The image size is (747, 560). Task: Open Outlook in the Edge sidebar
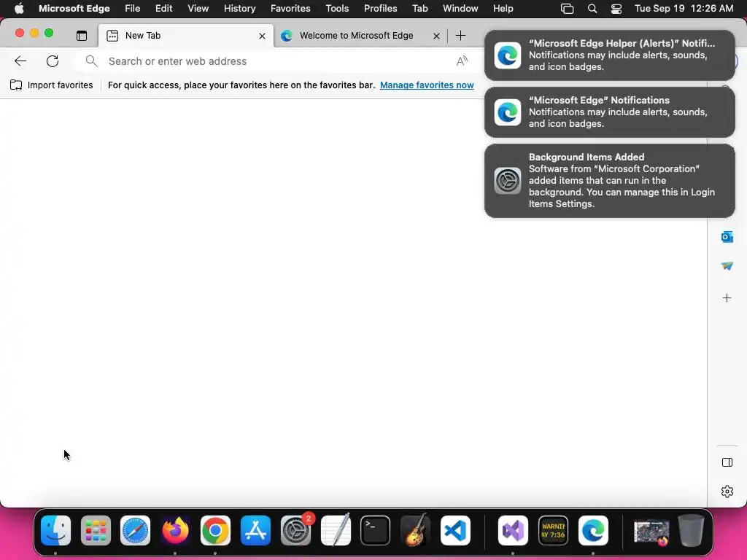coord(727,237)
